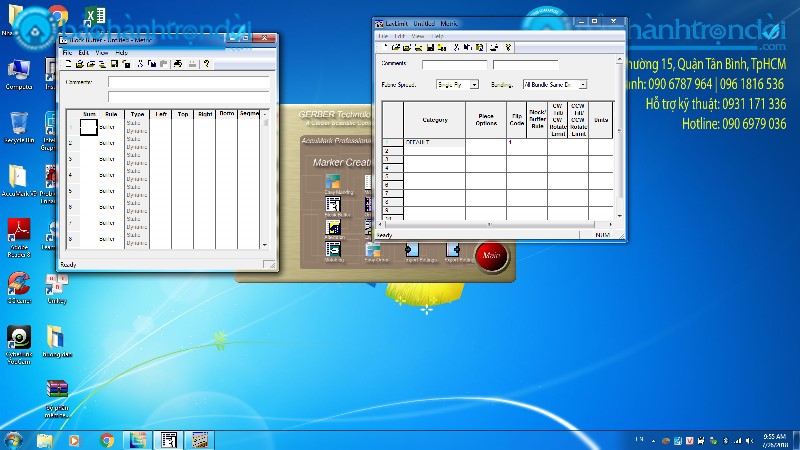The height and width of the screenshot is (450, 800).
Task: Open Recycle Bin desktop icon
Action: 19,127
